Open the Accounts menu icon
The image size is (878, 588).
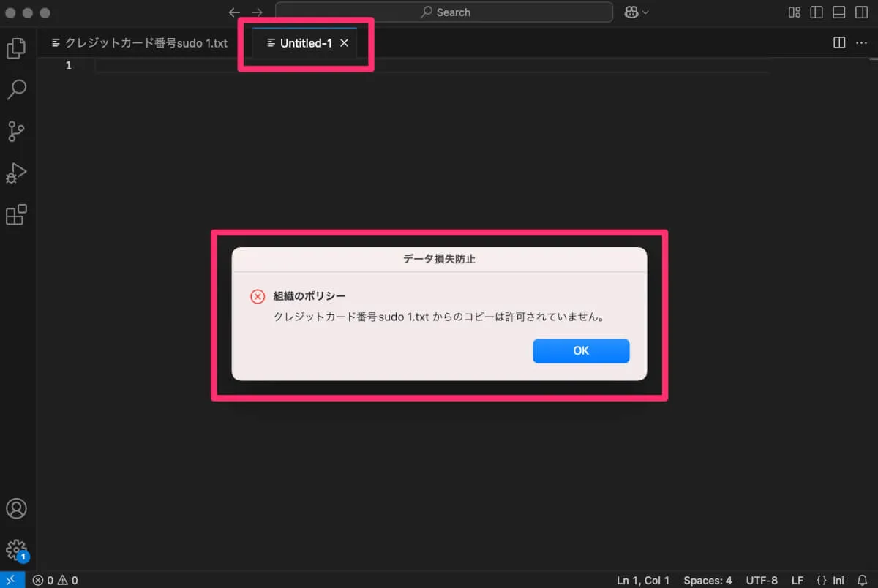coord(16,508)
